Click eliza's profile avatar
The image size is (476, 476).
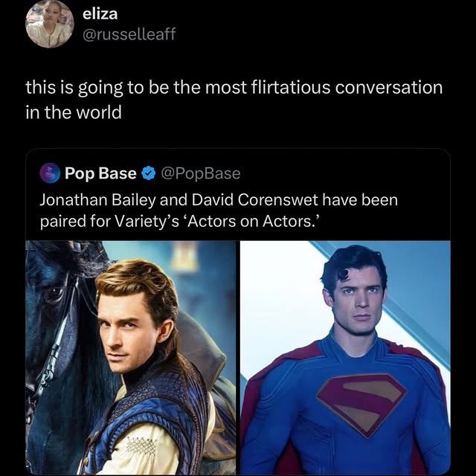click(x=50, y=25)
